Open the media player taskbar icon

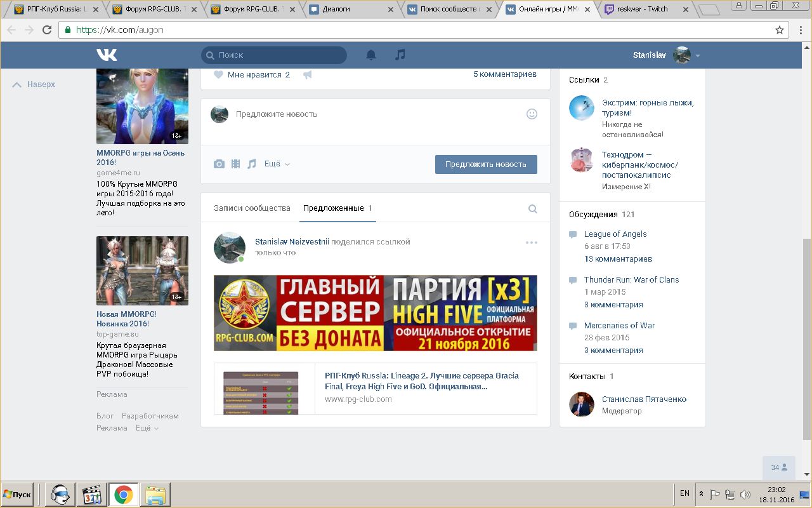pyautogui.click(x=93, y=495)
